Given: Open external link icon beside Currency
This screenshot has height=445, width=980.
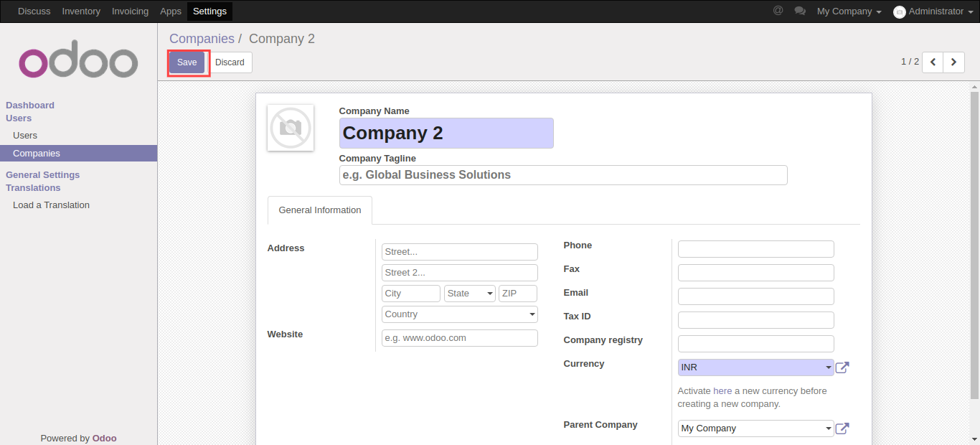Looking at the screenshot, I should click(842, 367).
